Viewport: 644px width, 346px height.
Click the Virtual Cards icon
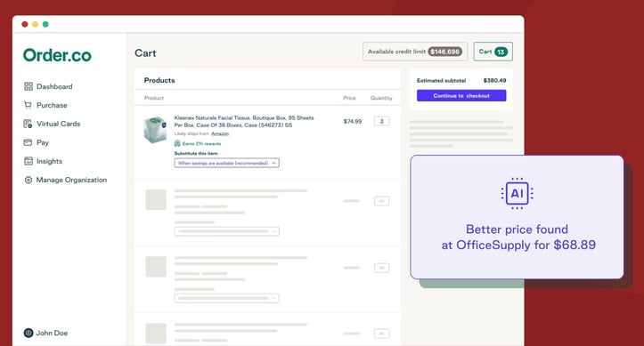[28, 124]
